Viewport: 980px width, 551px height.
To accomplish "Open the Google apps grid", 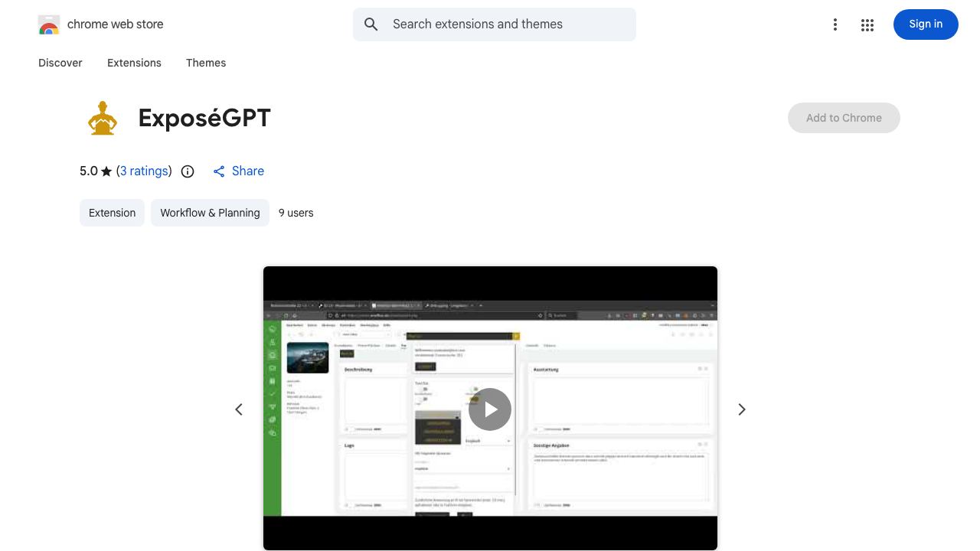I will 867,24.
